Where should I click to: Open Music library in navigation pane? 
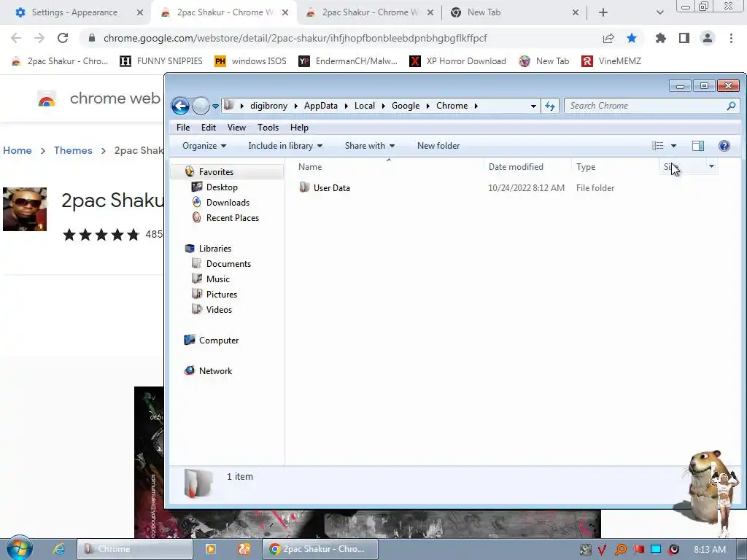coord(217,279)
